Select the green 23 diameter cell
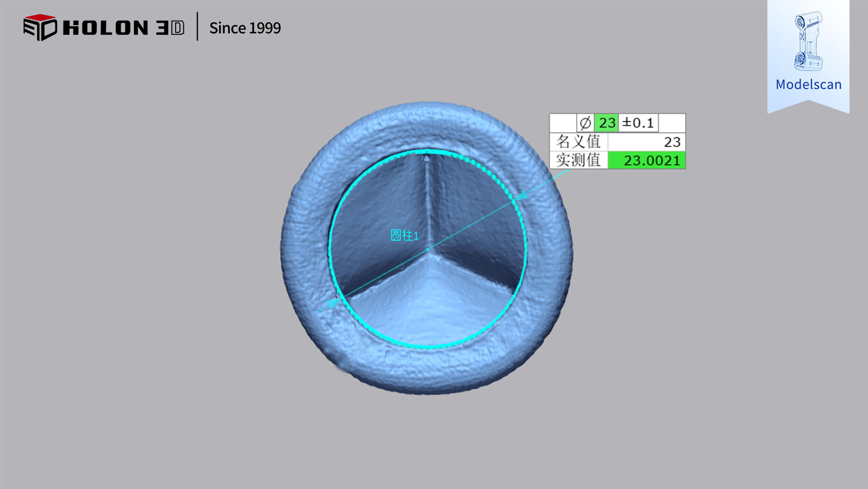 coord(607,123)
